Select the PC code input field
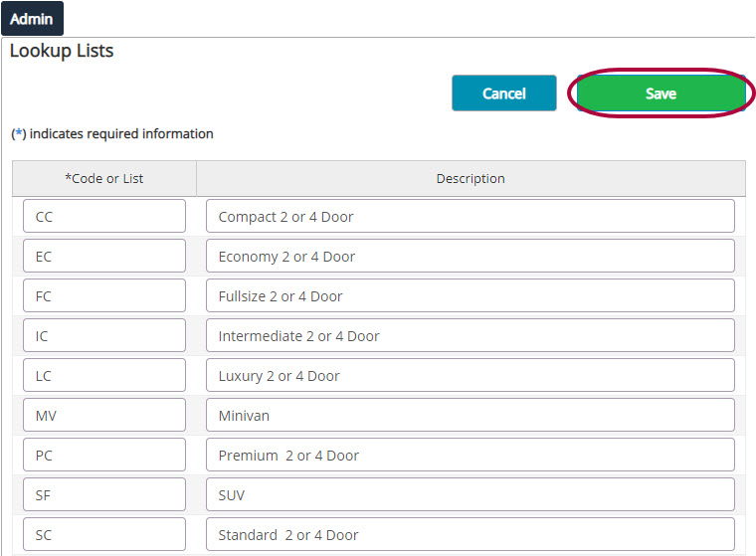Viewport: 756px width, 556px height. pyautogui.click(x=104, y=455)
